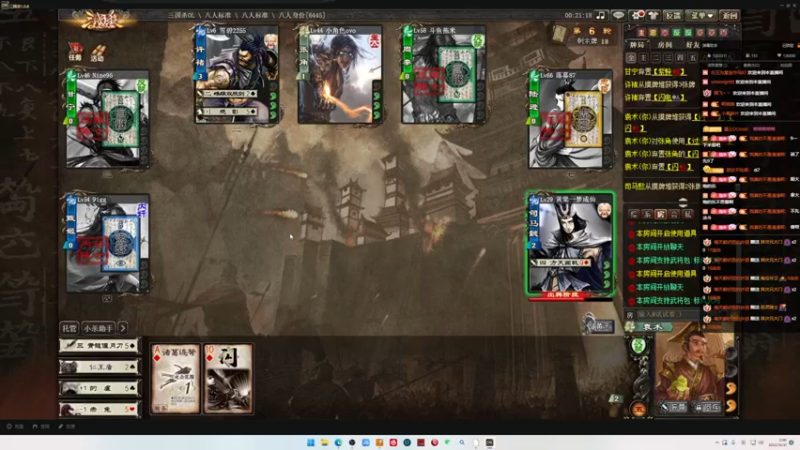Click the 托管 auto-play button
Image resolution: width=800 pixels, height=450 pixels.
(69, 328)
